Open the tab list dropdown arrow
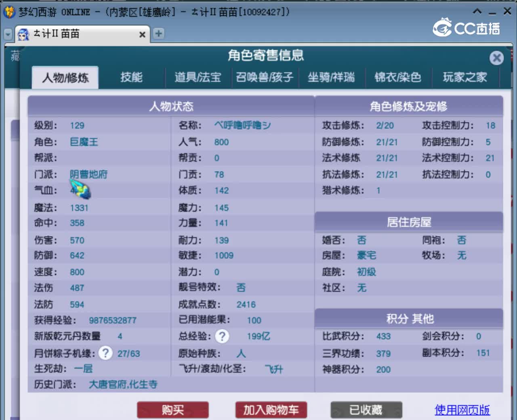This screenshot has width=517, height=420. (x=8, y=34)
